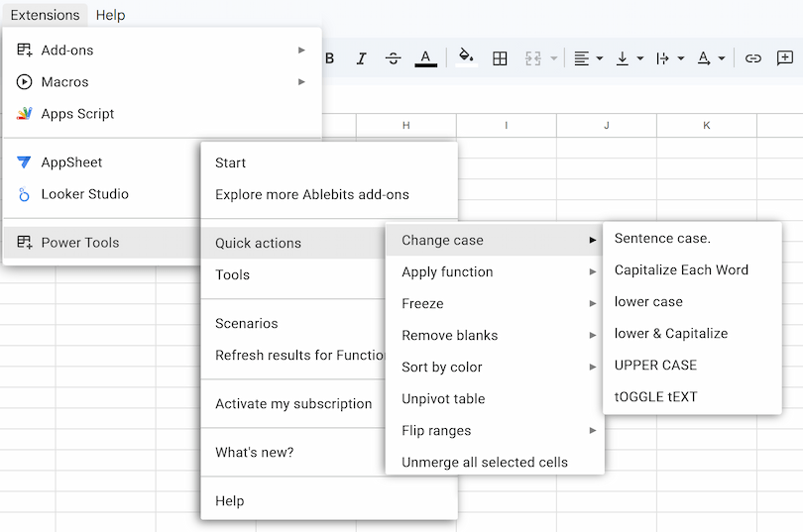The height and width of the screenshot is (532, 803).
Task: Open the fill color picker
Action: click(x=466, y=57)
